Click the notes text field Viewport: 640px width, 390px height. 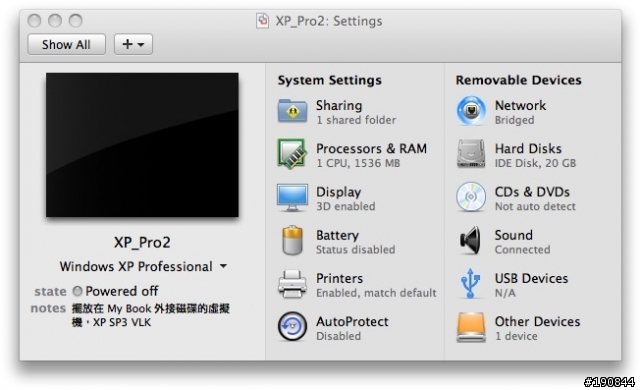tap(151, 315)
